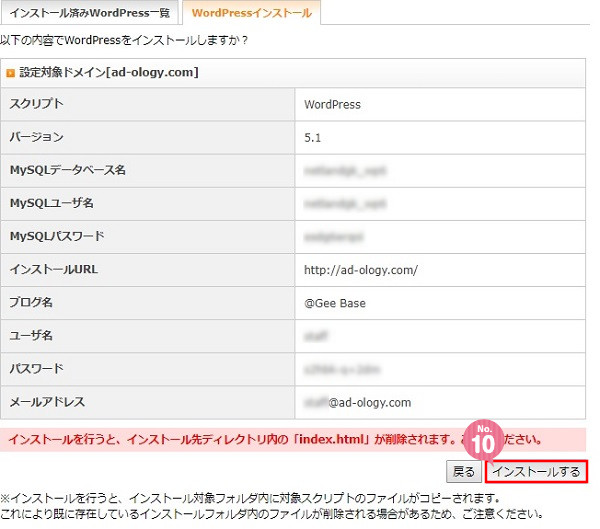Click the ブログ名 row label
The width and height of the screenshot is (600, 529).
coord(31,302)
